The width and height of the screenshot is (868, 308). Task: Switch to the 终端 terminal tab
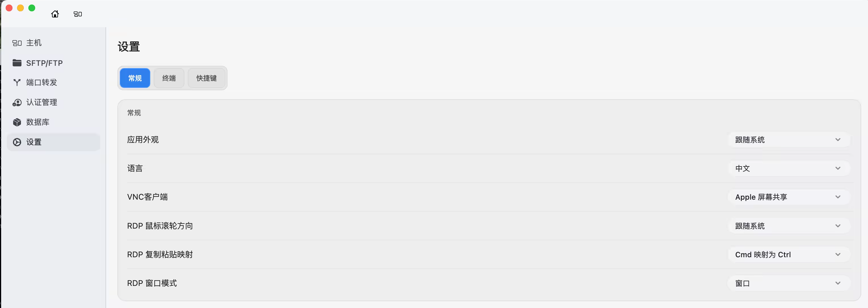coord(169,78)
